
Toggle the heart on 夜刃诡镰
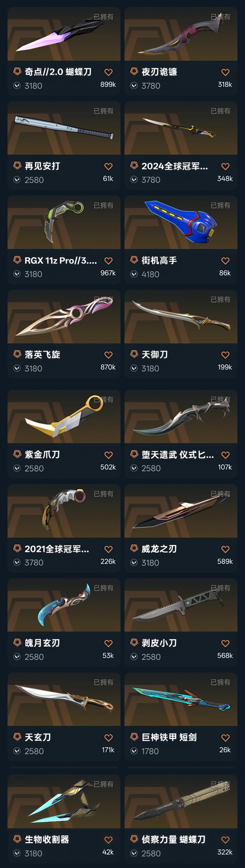(225, 72)
